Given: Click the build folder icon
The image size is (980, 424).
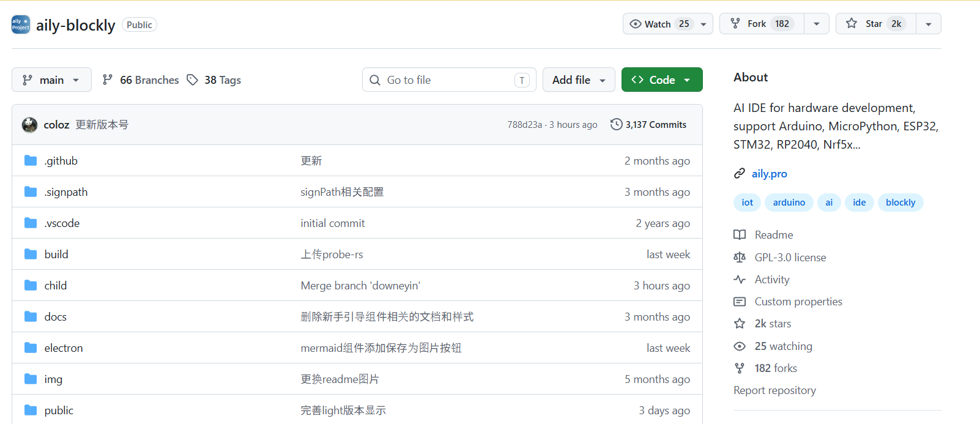Looking at the screenshot, I should pyautogui.click(x=31, y=254).
